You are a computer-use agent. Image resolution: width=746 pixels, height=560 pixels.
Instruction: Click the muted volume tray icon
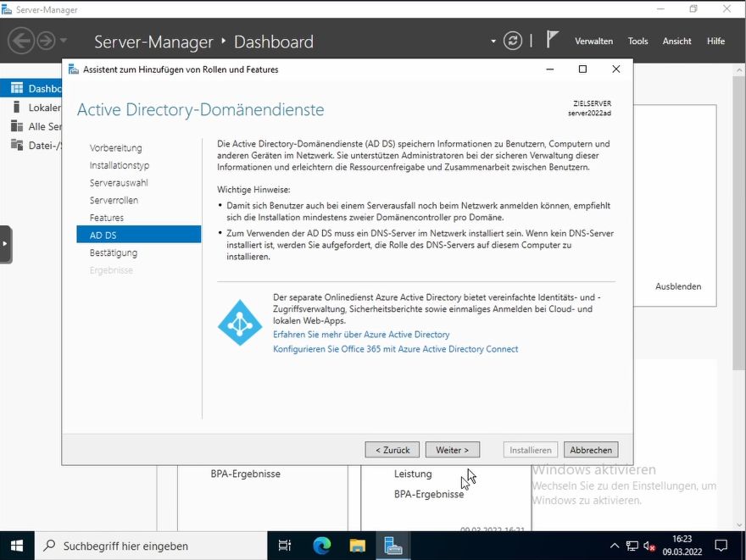pyautogui.click(x=649, y=546)
